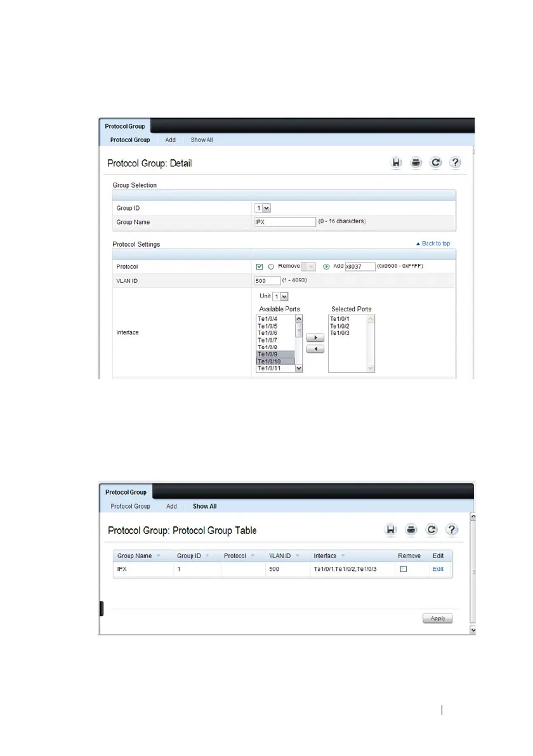Select Te1/0/5 in Available Ports

[x=275, y=327]
